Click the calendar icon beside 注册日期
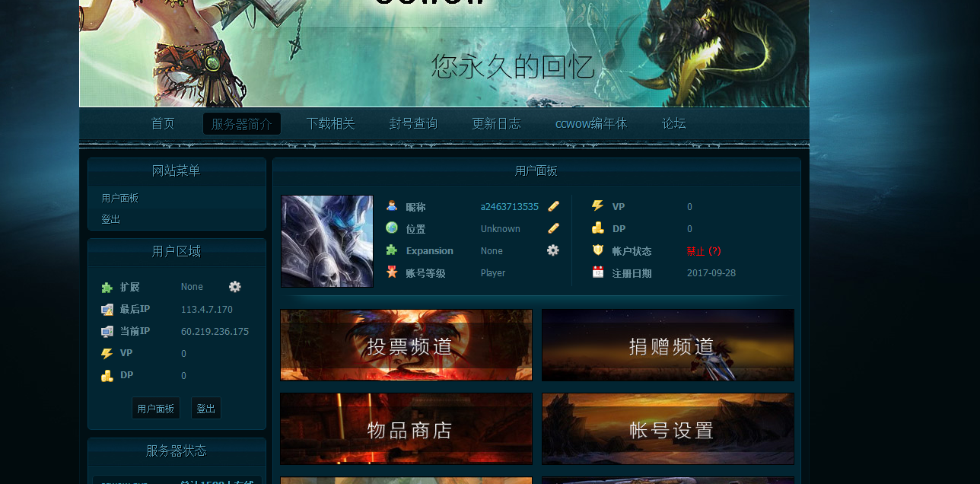The height and width of the screenshot is (484, 980). (x=597, y=272)
